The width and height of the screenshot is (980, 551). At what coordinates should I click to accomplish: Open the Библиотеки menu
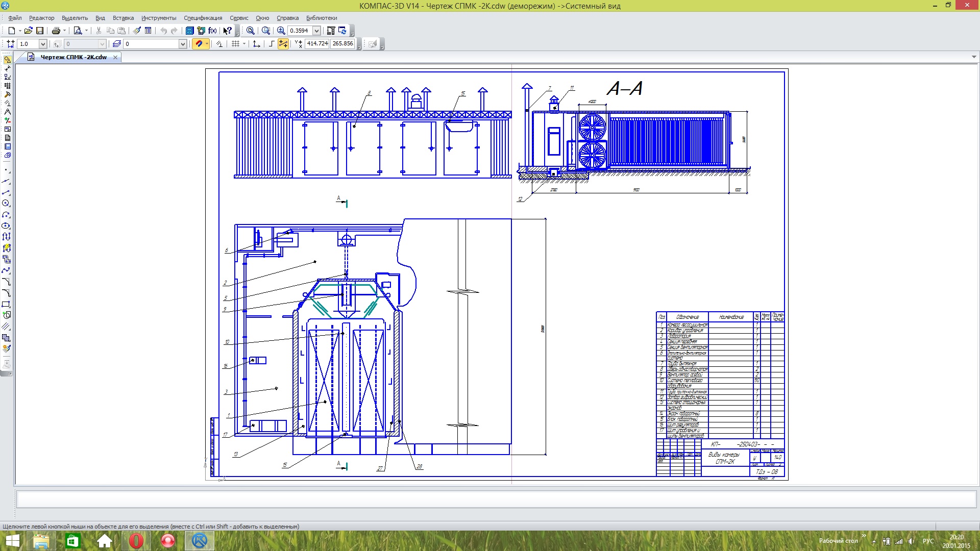(x=322, y=18)
